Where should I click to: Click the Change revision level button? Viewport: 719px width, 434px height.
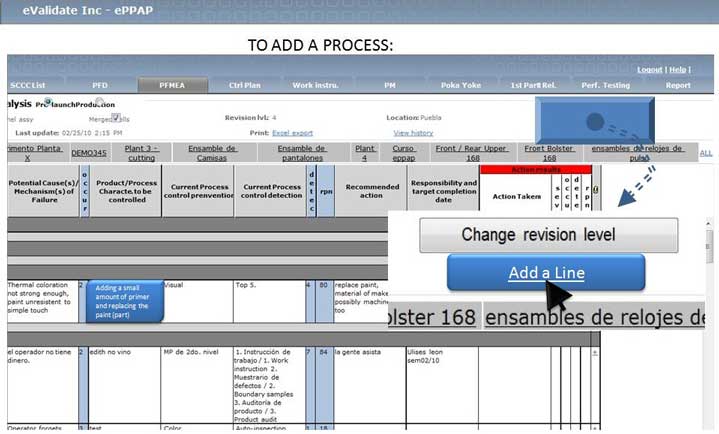pos(548,235)
